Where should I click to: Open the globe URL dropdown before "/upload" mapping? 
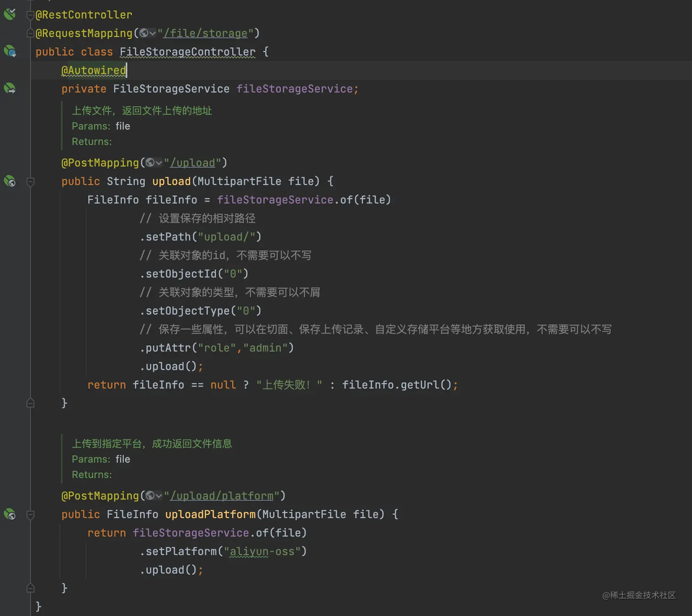click(x=154, y=163)
